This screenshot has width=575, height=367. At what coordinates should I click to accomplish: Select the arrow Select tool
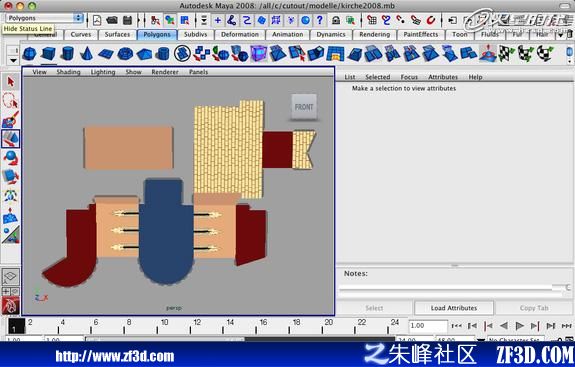tap(11, 81)
